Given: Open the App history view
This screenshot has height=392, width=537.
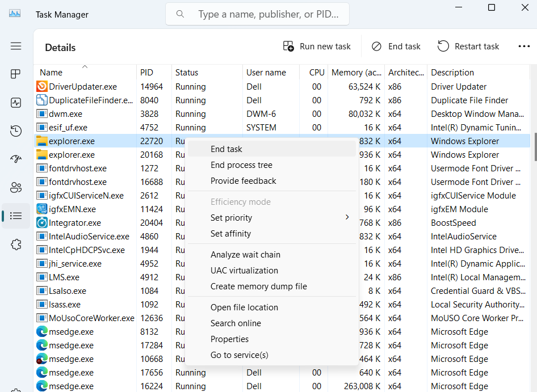Looking at the screenshot, I should point(16,130).
